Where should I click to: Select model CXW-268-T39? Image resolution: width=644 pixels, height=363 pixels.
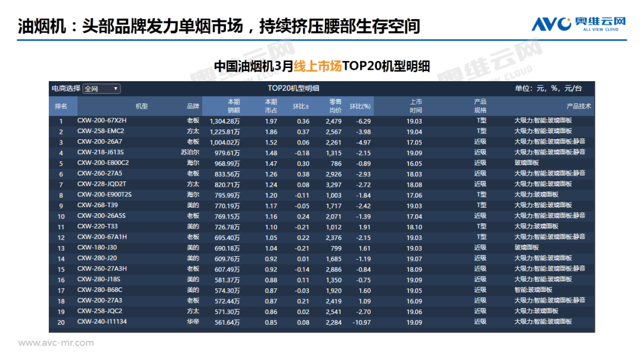(x=98, y=205)
